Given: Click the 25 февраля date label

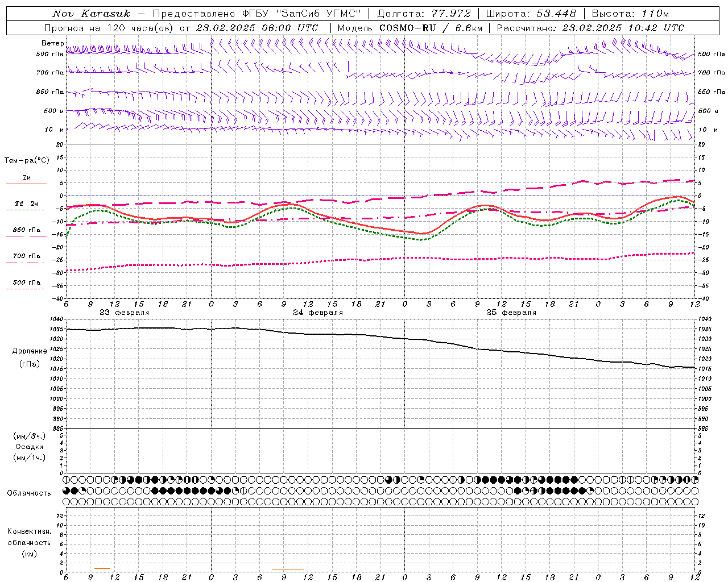Looking at the screenshot, I should coord(511,313).
